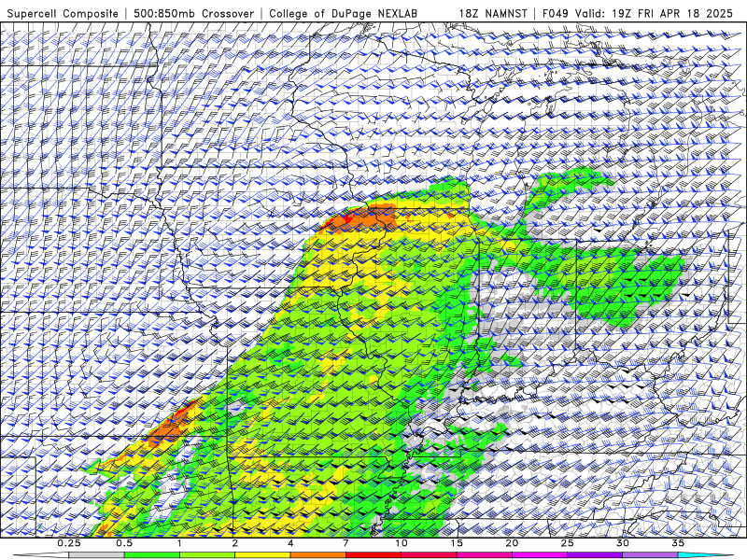Select the lime green 1–2 color bar segment
747x560 pixels.
[207, 555]
